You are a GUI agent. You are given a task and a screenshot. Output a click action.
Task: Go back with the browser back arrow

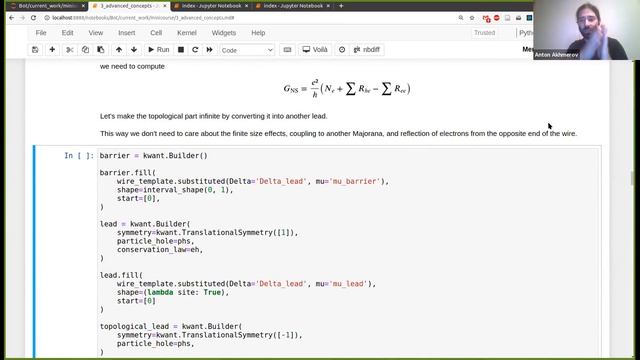pyautogui.click(x=11, y=18)
